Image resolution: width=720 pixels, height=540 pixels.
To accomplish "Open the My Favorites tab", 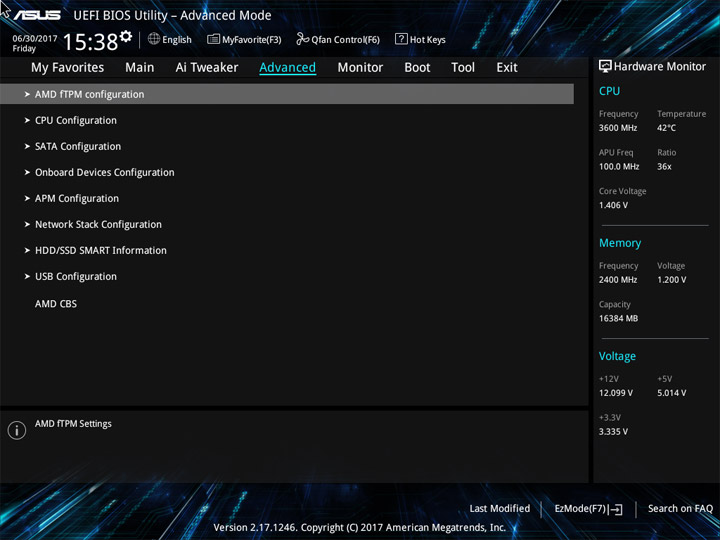I will [68, 68].
